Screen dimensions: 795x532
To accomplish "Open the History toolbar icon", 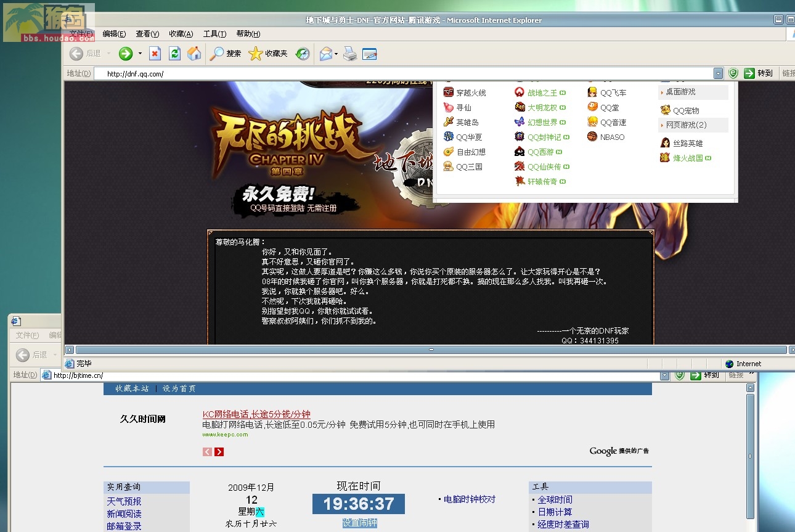I will (x=303, y=54).
